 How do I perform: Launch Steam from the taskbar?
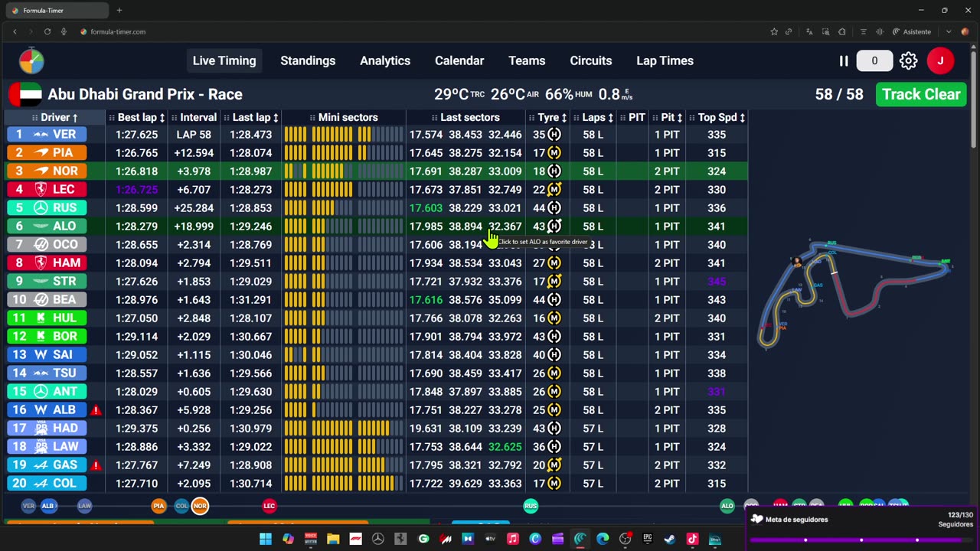click(x=670, y=539)
